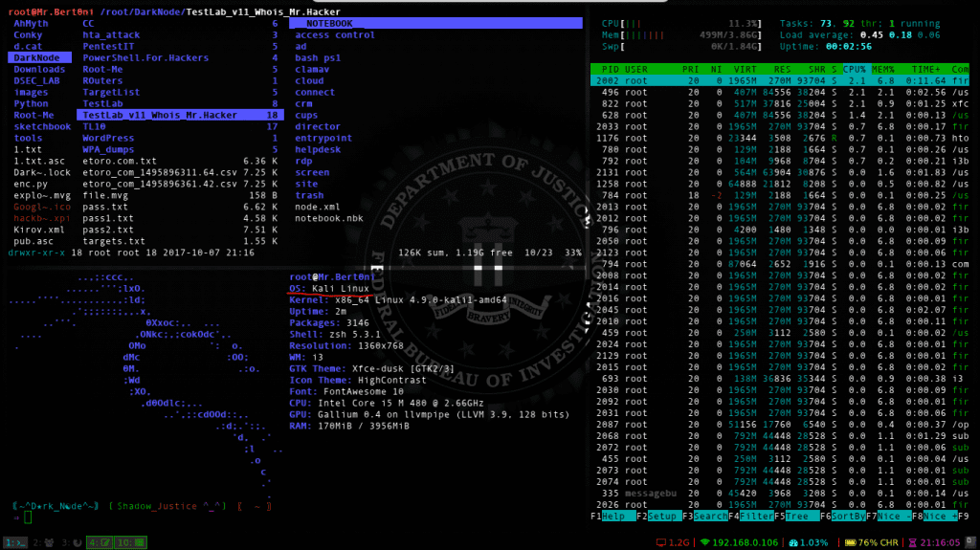Image resolution: width=980 pixels, height=550 pixels.
Task: Switch to workspace 1 terminal icon
Action: coord(16,542)
